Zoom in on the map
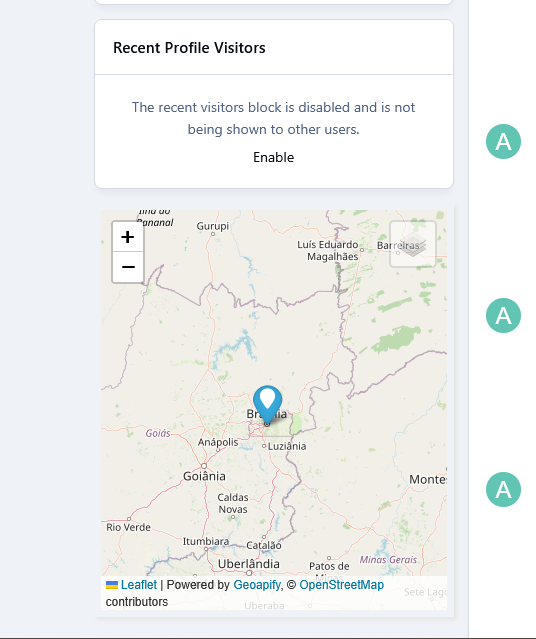Image resolution: width=536 pixels, height=639 pixels. coord(128,237)
